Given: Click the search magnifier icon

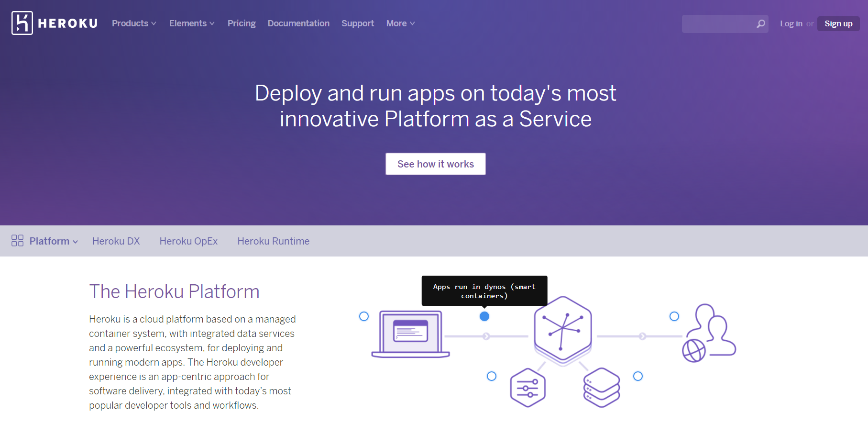Looking at the screenshot, I should 760,23.
